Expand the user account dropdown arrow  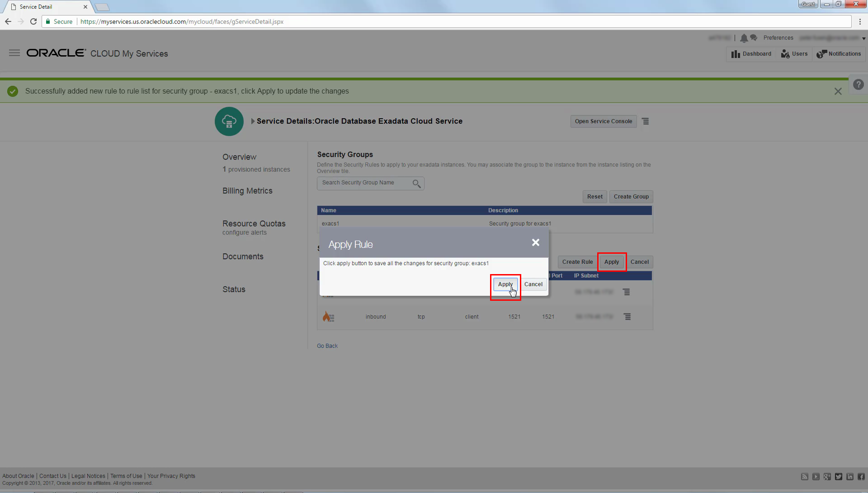(x=863, y=38)
